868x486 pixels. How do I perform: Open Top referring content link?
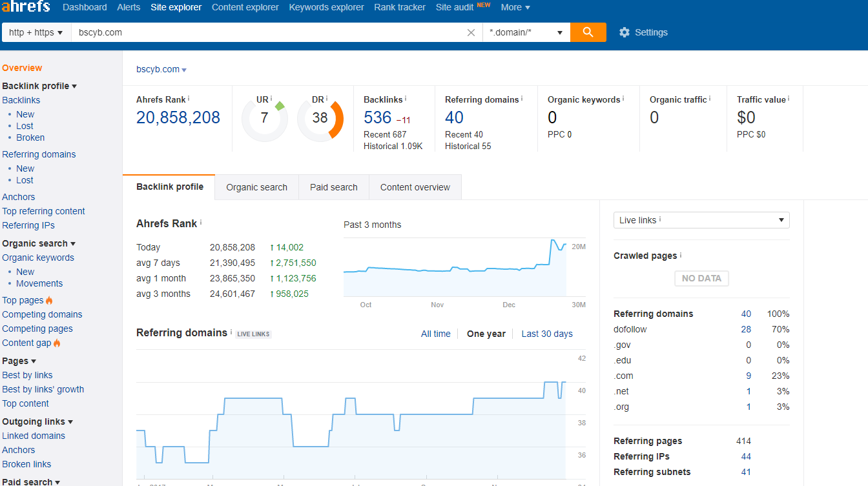(x=43, y=211)
